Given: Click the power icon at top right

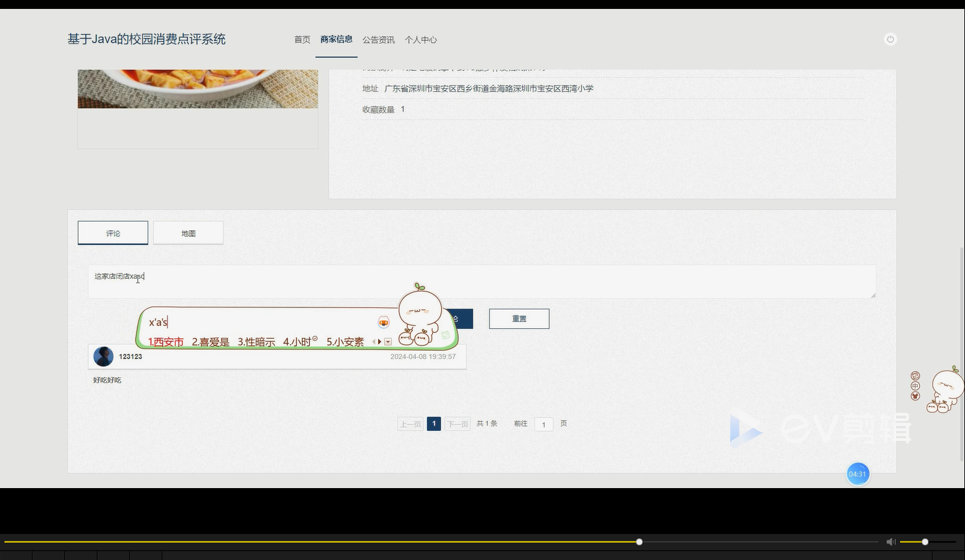Looking at the screenshot, I should [890, 39].
